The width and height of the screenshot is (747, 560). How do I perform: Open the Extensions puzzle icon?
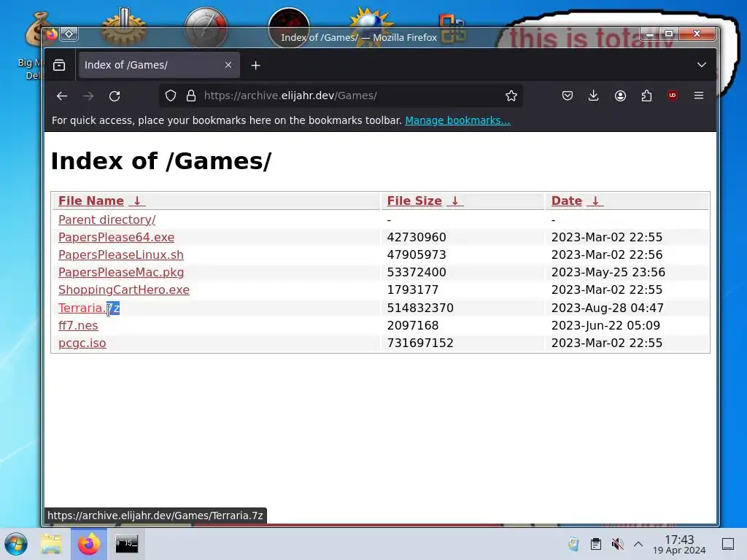pyautogui.click(x=646, y=96)
